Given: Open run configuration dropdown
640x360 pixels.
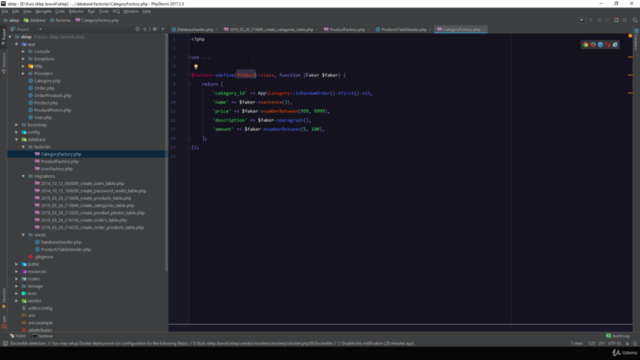Looking at the screenshot, I should click(582, 20).
